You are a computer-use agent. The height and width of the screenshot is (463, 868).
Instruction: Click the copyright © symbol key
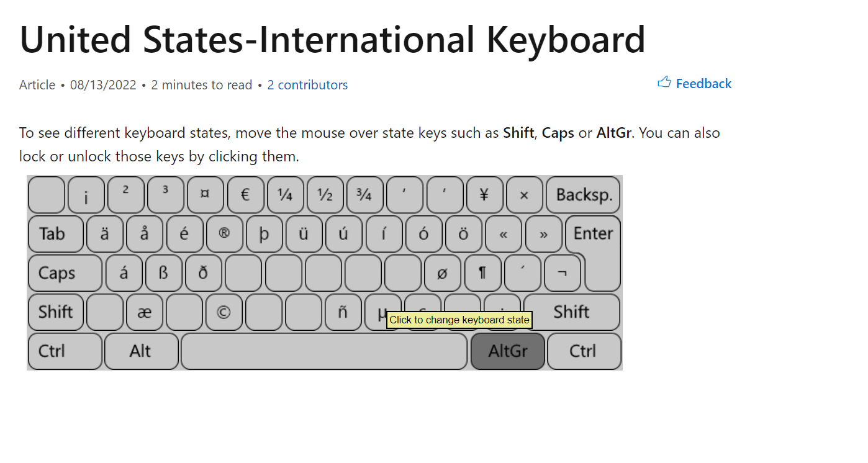coord(224,312)
